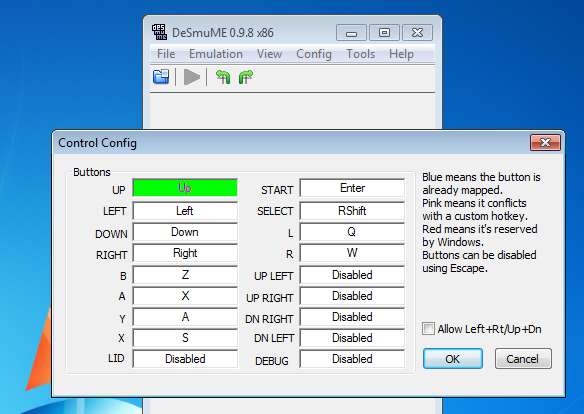Click the 'using Escape.' help text

pyautogui.click(x=455, y=268)
